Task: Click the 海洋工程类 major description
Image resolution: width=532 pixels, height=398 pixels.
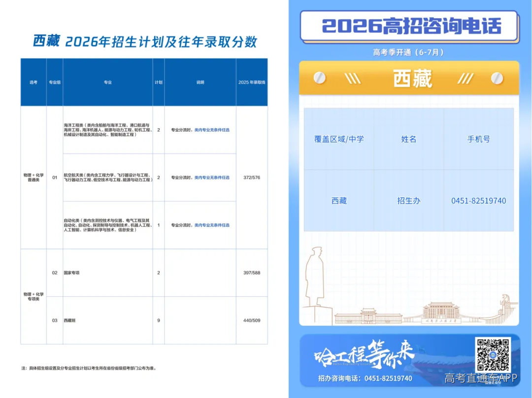Action: tap(108, 130)
